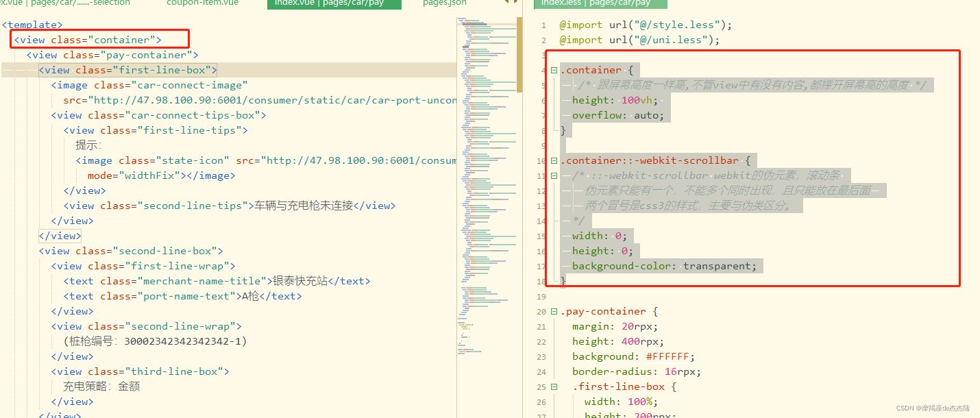Click the margin: 20rpx; line
This screenshot has height=418, width=980.
615,326
